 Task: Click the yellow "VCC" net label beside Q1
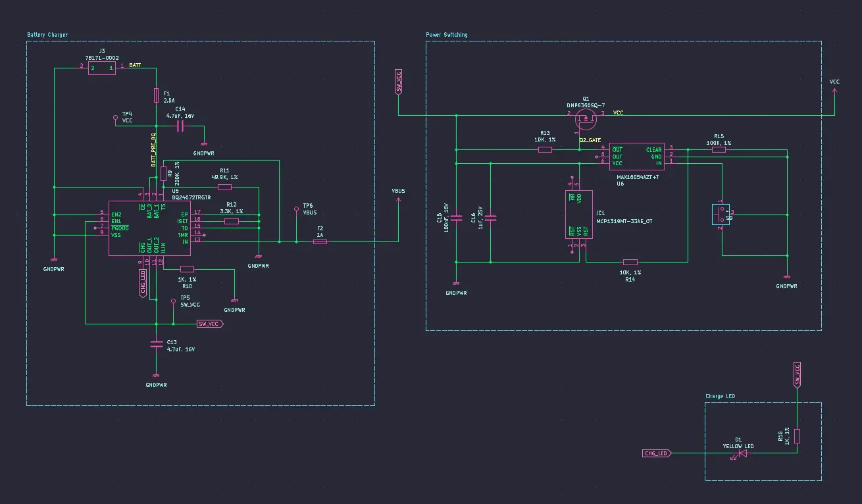pyautogui.click(x=618, y=113)
